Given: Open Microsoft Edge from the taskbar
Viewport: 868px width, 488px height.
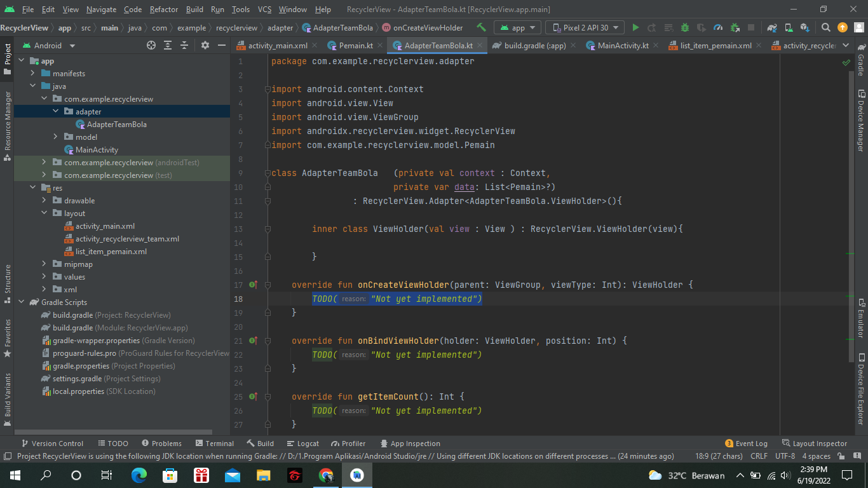Looking at the screenshot, I should [139, 475].
